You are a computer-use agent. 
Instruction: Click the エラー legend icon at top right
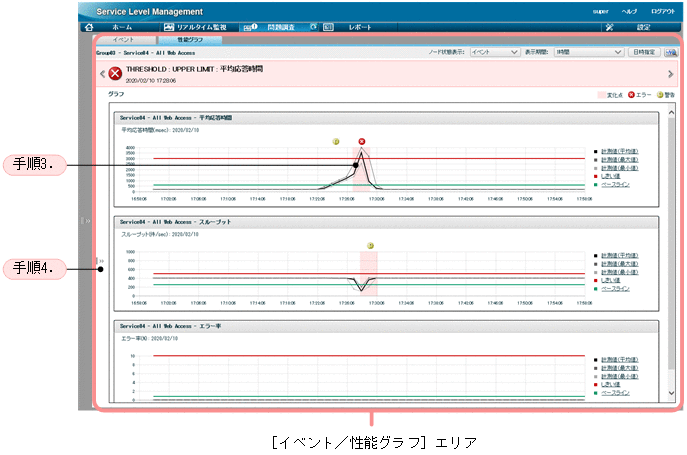(631, 95)
